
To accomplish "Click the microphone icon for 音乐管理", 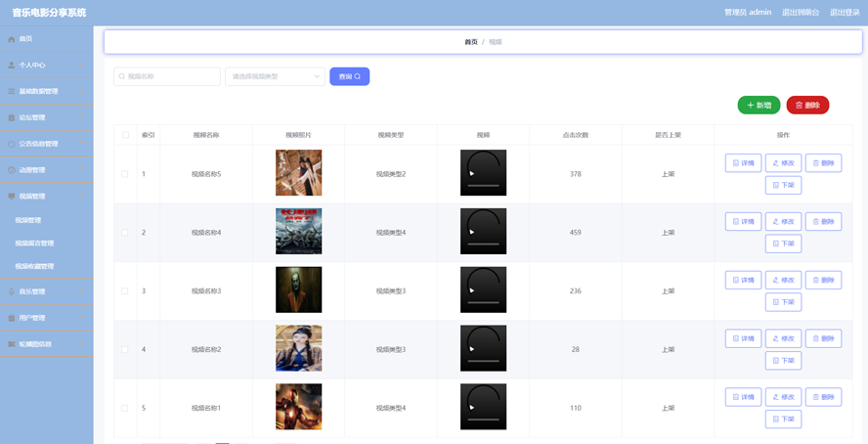I will tap(12, 291).
